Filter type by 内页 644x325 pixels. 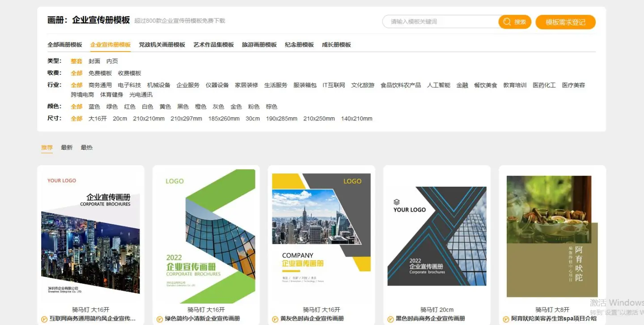(x=112, y=61)
